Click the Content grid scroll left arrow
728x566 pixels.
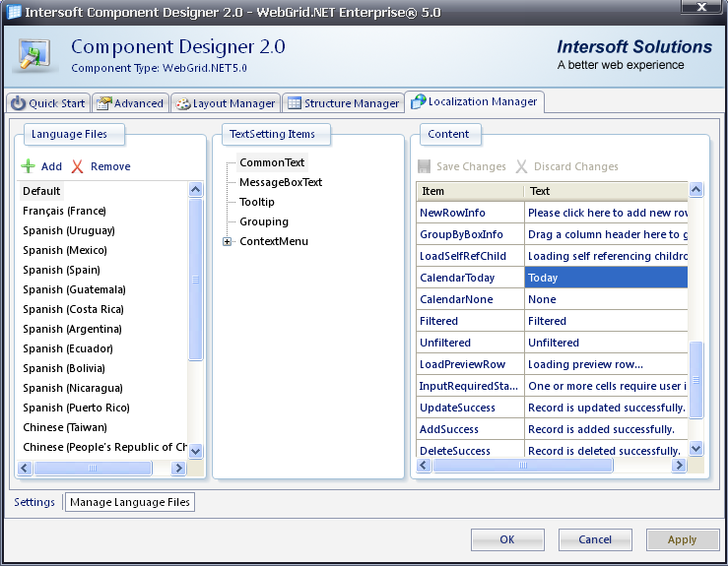(x=424, y=465)
